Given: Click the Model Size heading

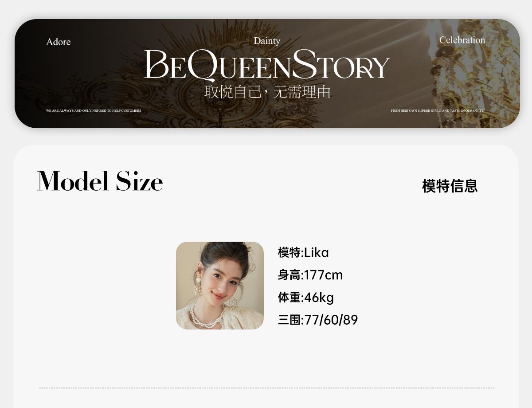Looking at the screenshot, I should [100, 181].
